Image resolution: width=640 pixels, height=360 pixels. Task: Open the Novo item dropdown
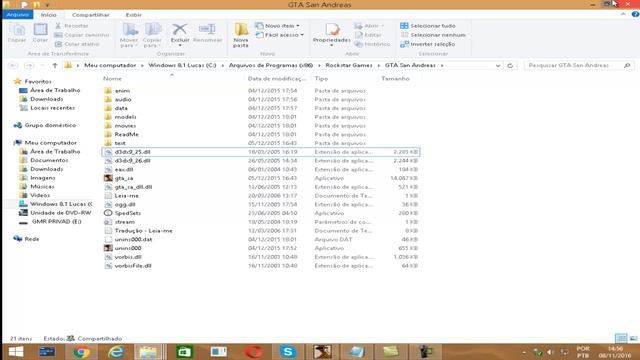coord(277,26)
